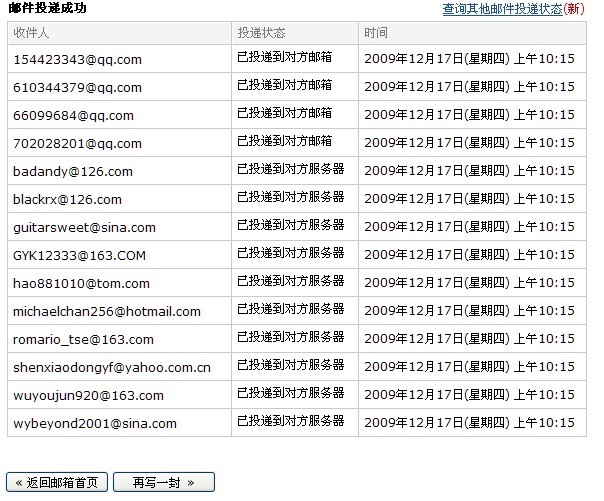604x501 pixels.
Task: Click email wuyoujun920@163.com
Action: click(88, 395)
